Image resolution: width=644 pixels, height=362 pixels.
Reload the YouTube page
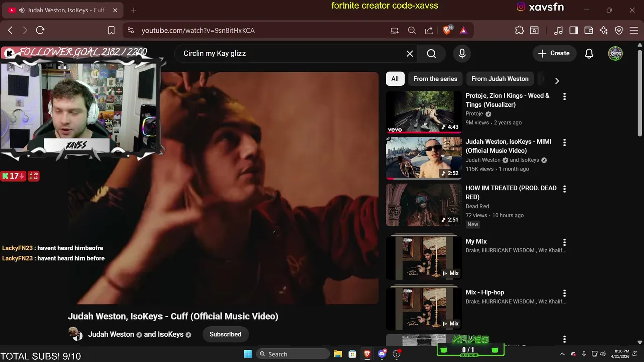click(40, 30)
